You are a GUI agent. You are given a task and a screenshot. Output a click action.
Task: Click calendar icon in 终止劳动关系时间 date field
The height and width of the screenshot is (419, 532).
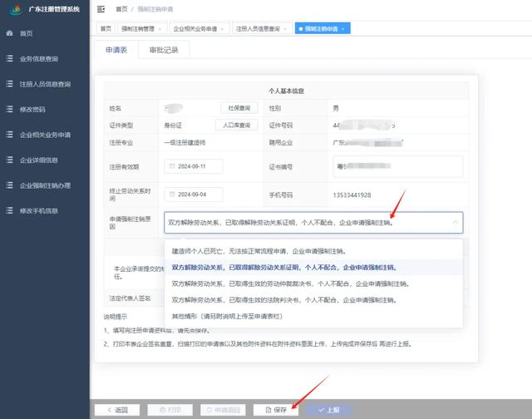172,195
